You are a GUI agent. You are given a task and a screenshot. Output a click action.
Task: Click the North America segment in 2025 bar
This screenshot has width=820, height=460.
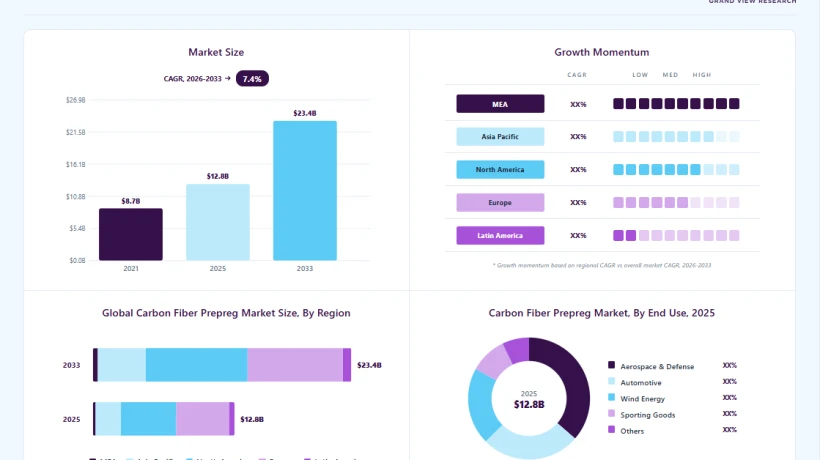(x=149, y=419)
